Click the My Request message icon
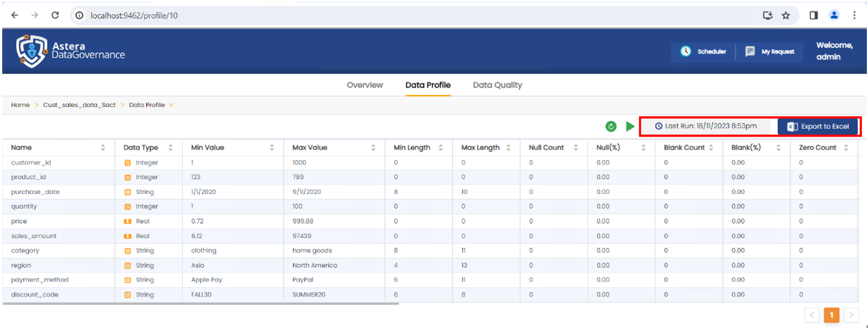Image resolution: width=868 pixels, height=328 pixels. (x=750, y=51)
